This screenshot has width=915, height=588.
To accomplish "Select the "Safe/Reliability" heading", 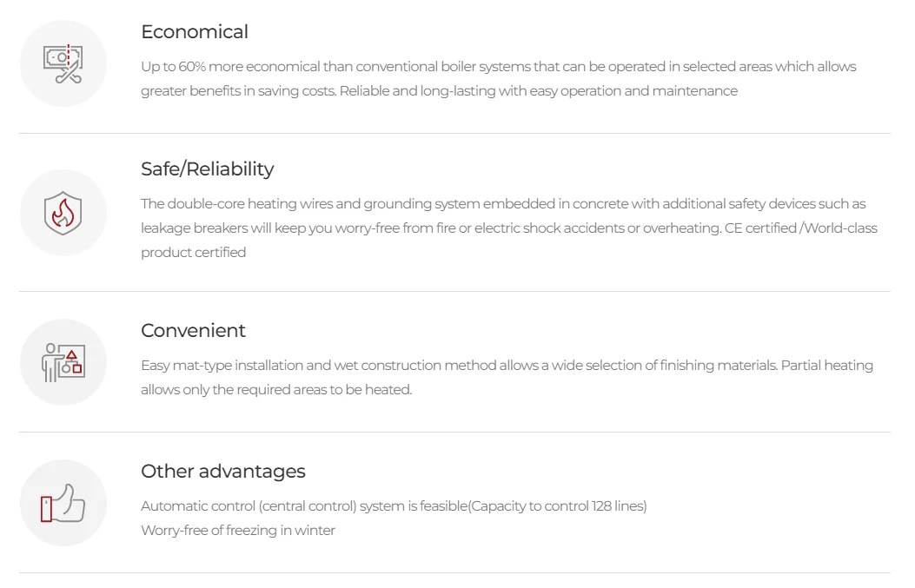I will click(x=207, y=169).
